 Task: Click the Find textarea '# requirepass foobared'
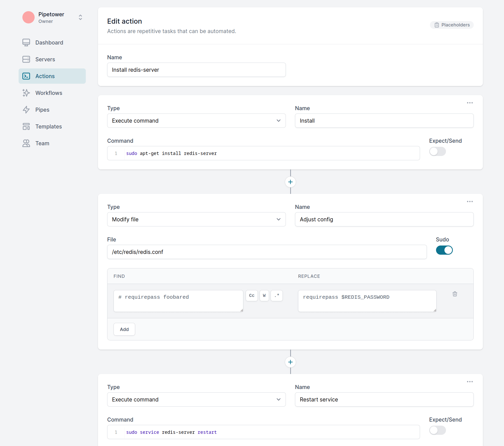pyautogui.click(x=178, y=301)
